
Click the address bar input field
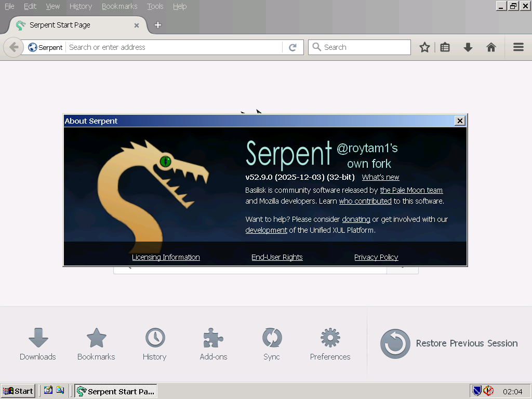175,47
